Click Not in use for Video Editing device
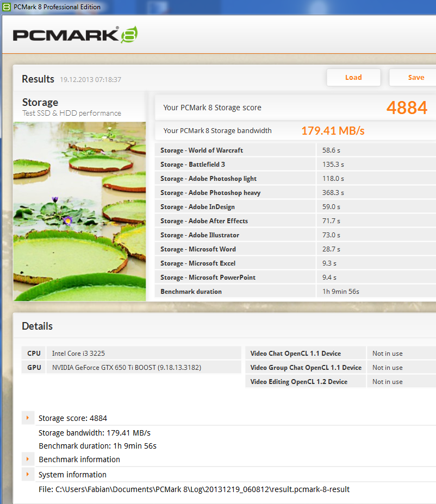This screenshot has height=504, width=436. coord(388,382)
